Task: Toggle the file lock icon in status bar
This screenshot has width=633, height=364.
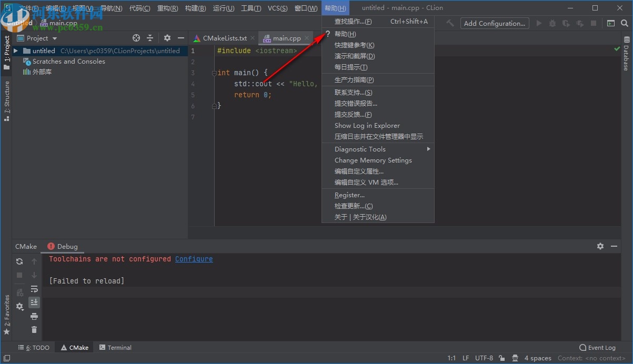Action: point(501,358)
